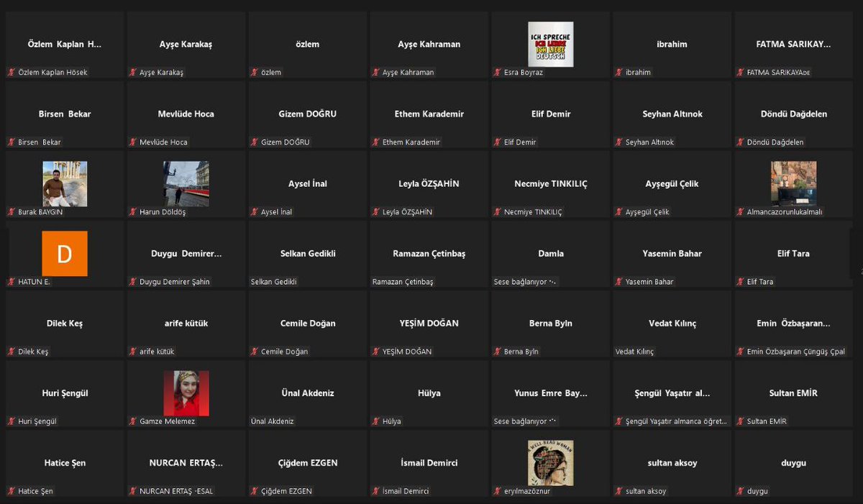Select Burak BAYGIN's profile photo
863x504 pixels.
pyautogui.click(x=65, y=184)
